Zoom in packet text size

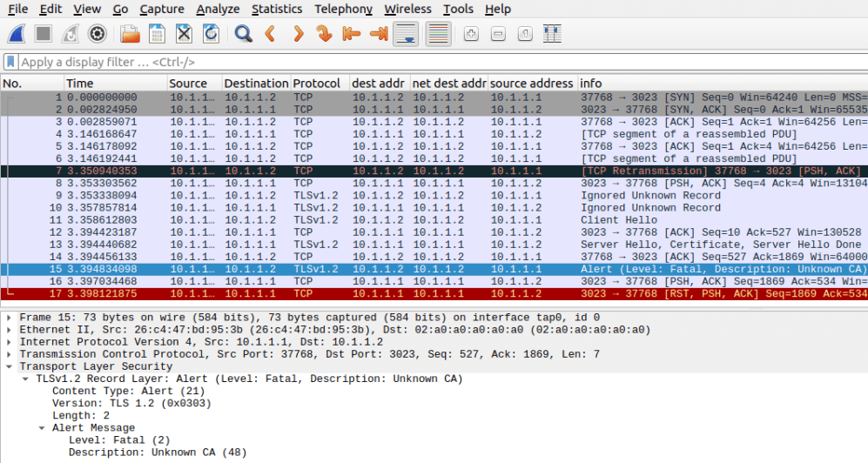(471, 34)
